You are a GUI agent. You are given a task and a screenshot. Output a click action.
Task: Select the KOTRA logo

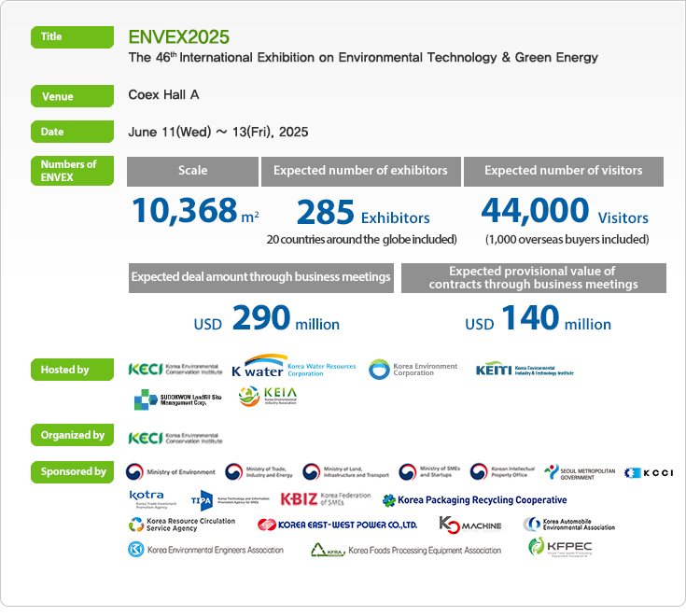[x=150, y=499]
